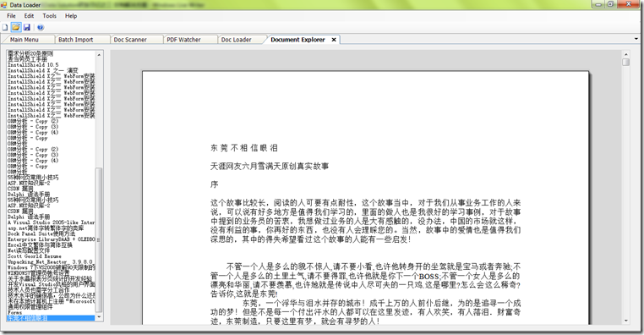Click the document list scroll up arrow
This screenshot has width=644, height=335.
pos(99,55)
